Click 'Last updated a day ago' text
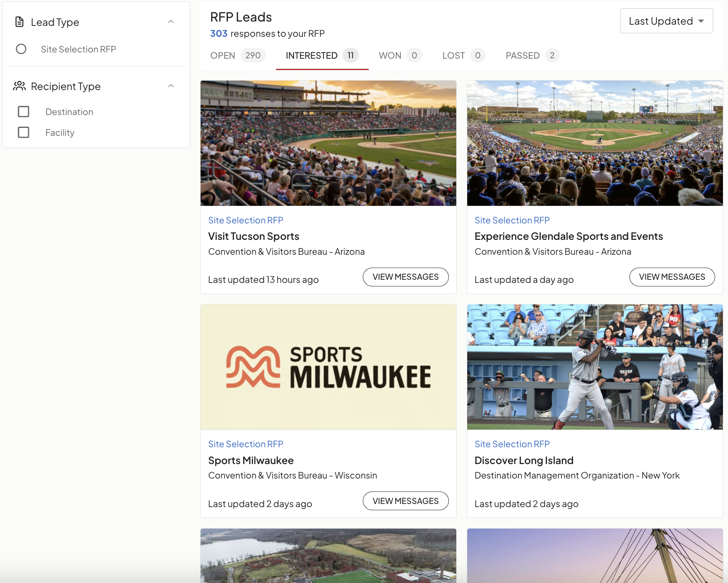728x583 pixels. pos(524,280)
